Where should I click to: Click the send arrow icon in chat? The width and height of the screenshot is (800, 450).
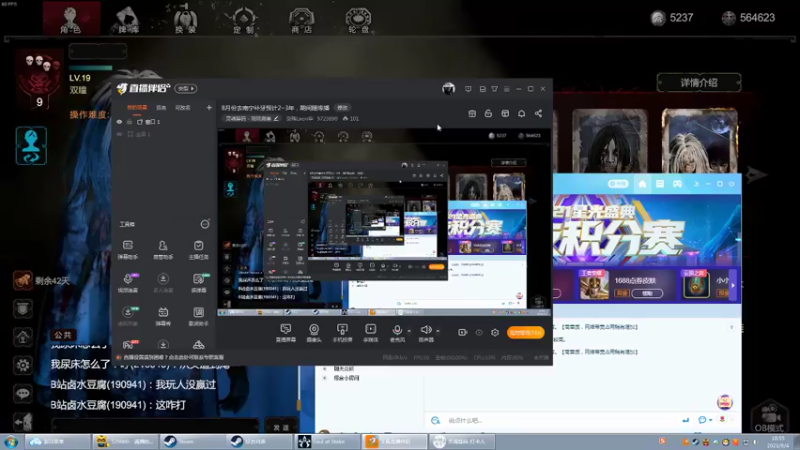pos(685,420)
